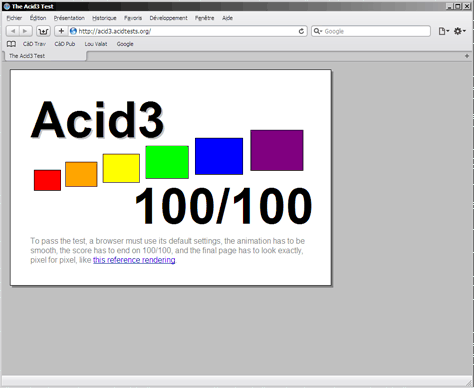Open the Fenêtre menu
The height and width of the screenshot is (388, 474).
(x=205, y=18)
